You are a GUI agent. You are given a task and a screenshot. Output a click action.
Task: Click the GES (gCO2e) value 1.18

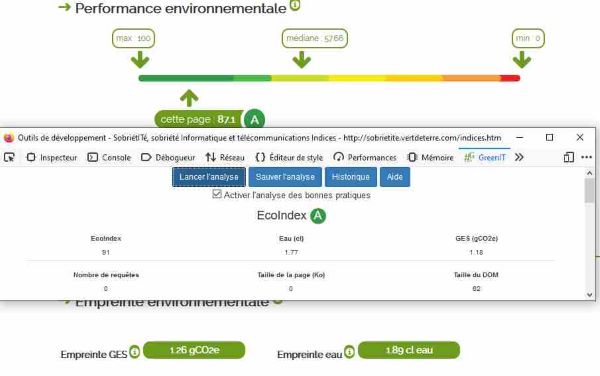pyautogui.click(x=476, y=252)
